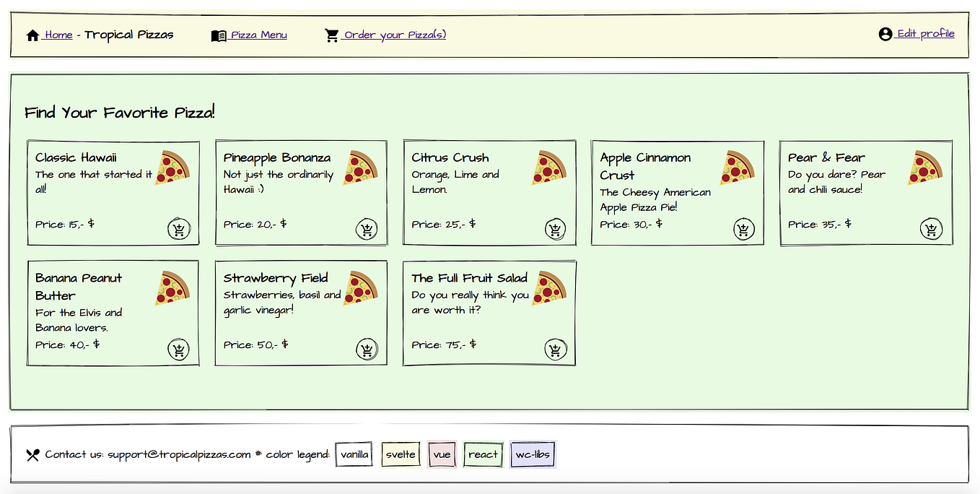
Task: Add Strawberry Field to the cart
Action: point(366,349)
